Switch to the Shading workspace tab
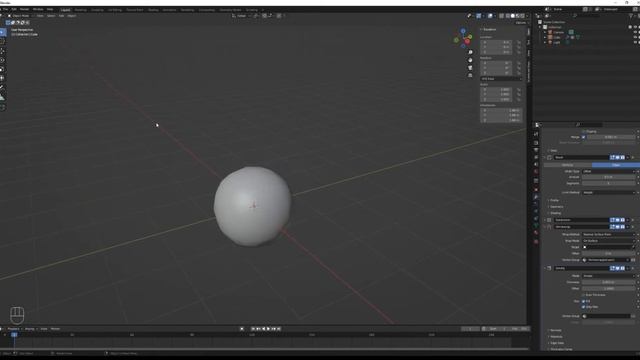640x360 pixels. point(153,9)
